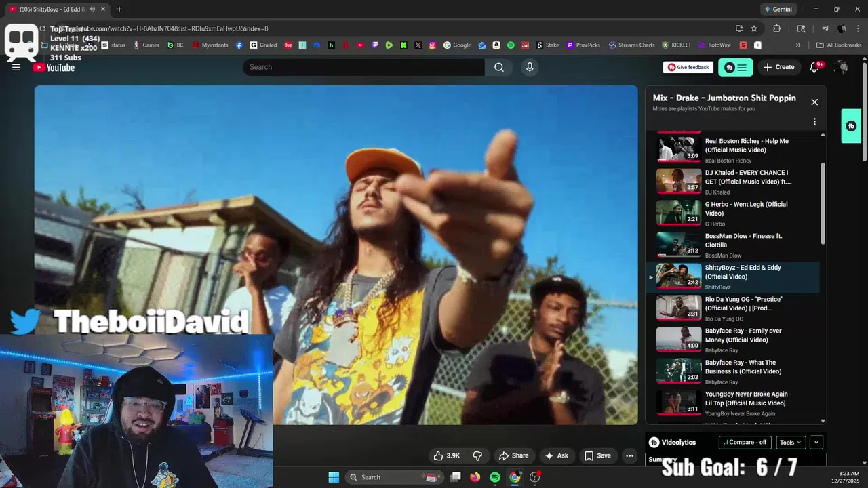868x488 pixels.
Task: Open the Windows Start menu
Action: [x=334, y=477]
